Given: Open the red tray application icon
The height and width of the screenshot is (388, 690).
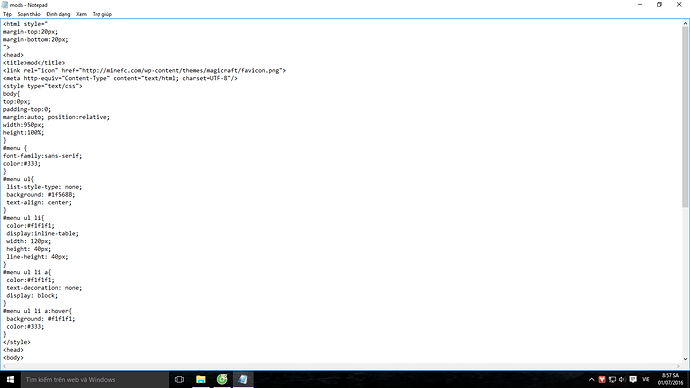Looking at the screenshot, I should (602, 379).
